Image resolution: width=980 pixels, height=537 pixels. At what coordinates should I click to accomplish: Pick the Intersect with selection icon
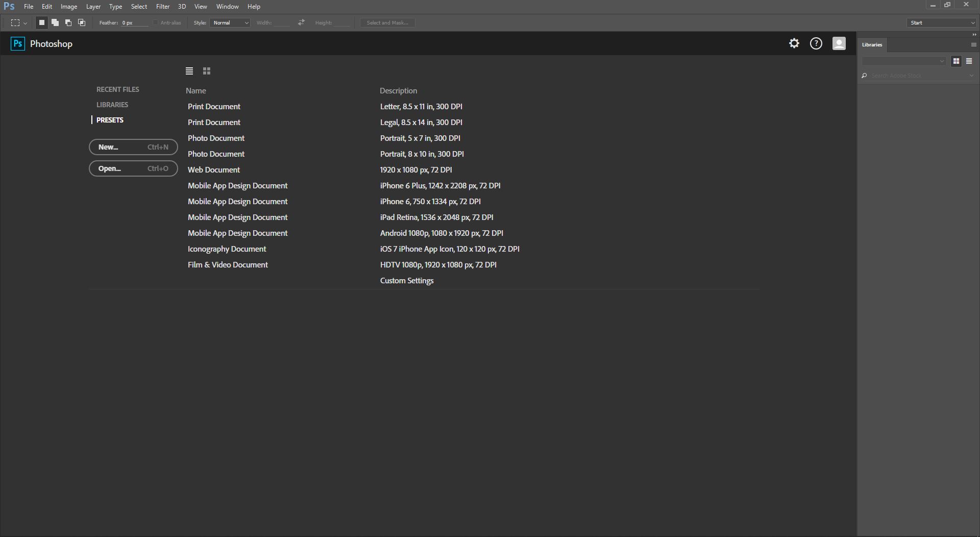(x=82, y=22)
